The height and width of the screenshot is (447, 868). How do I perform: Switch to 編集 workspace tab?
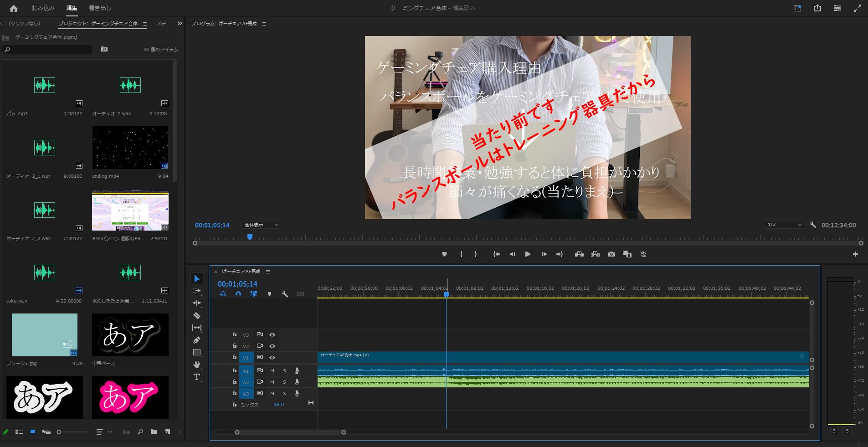click(72, 8)
